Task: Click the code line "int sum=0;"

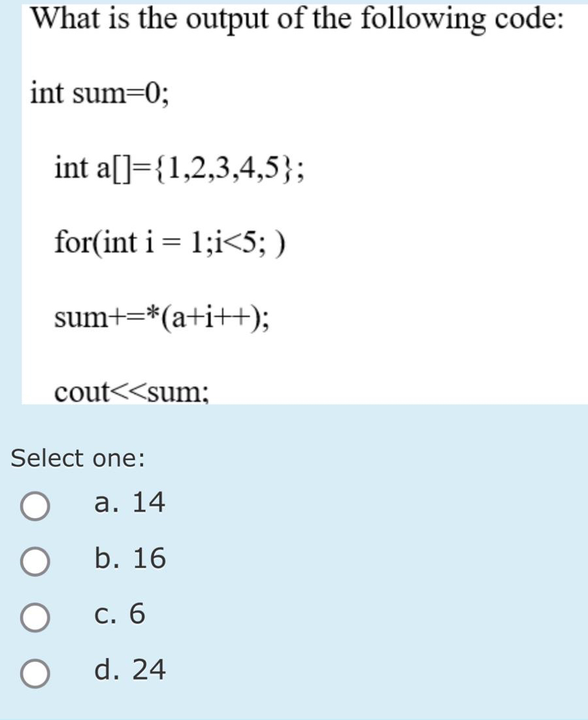Action: point(98,93)
